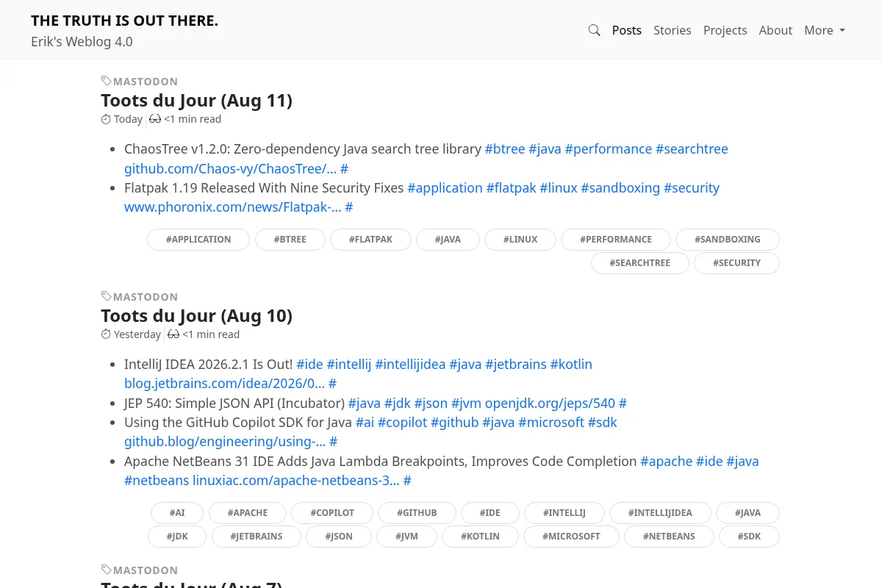This screenshot has height=588, width=882.
Task: Open blog.jetbrains.com/idea/2026/0 link
Action: (x=224, y=384)
